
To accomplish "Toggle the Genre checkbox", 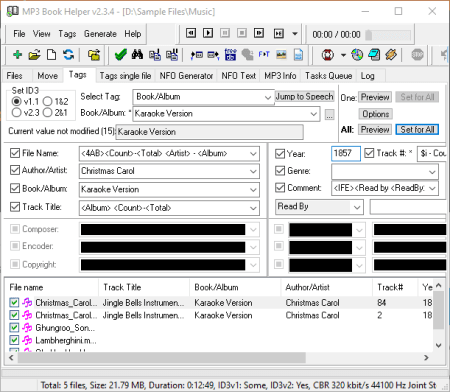I will 280,171.
